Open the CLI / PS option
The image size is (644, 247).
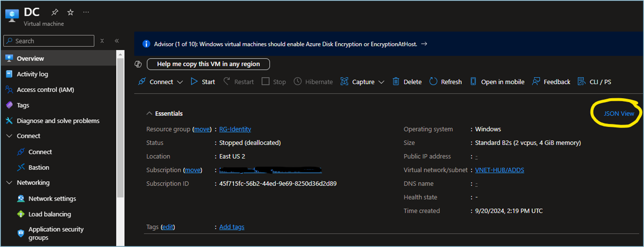[x=594, y=82]
